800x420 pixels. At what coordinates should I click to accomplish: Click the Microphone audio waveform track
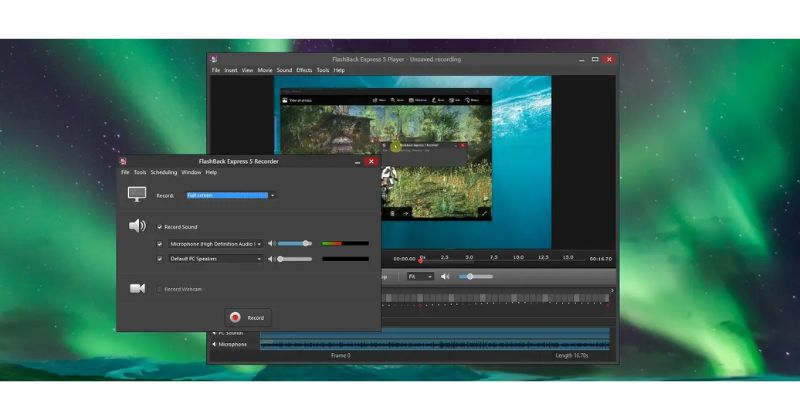[x=435, y=345]
